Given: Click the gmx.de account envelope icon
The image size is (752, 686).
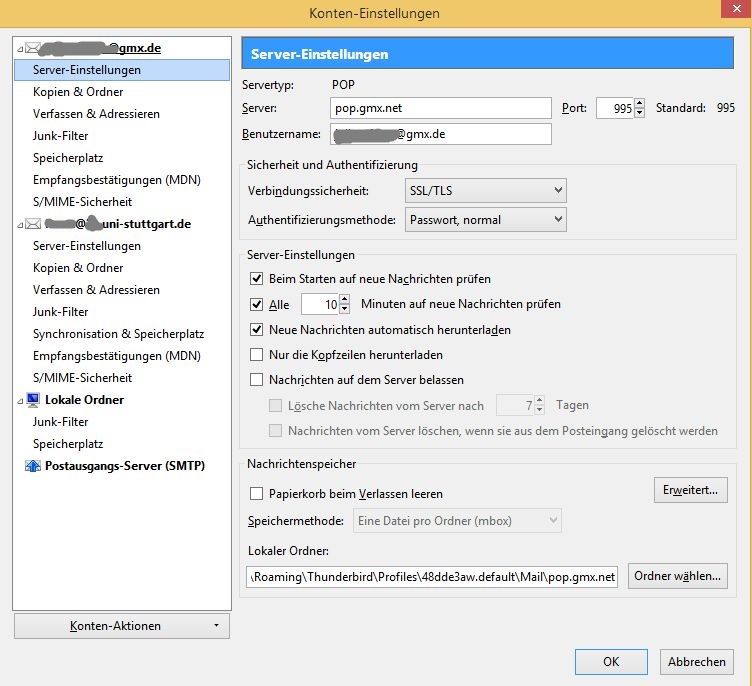Looking at the screenshot, I should pos(33,48).
